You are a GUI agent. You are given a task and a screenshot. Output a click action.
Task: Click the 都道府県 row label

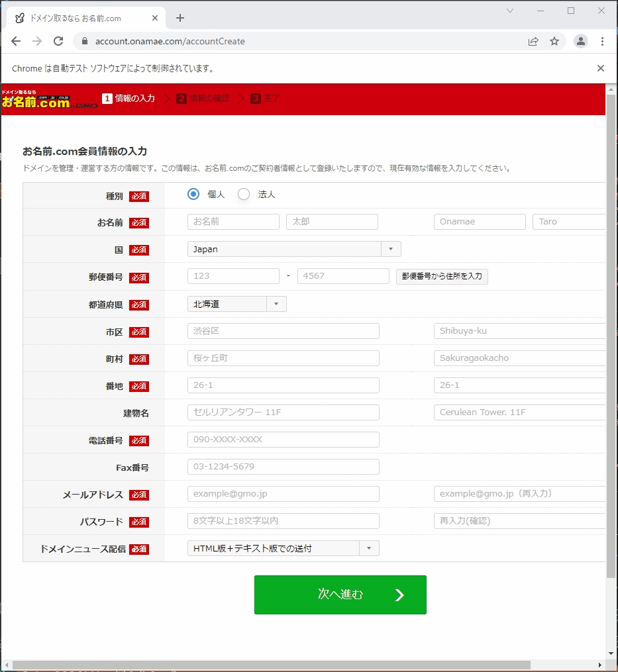tap(106, 305)
